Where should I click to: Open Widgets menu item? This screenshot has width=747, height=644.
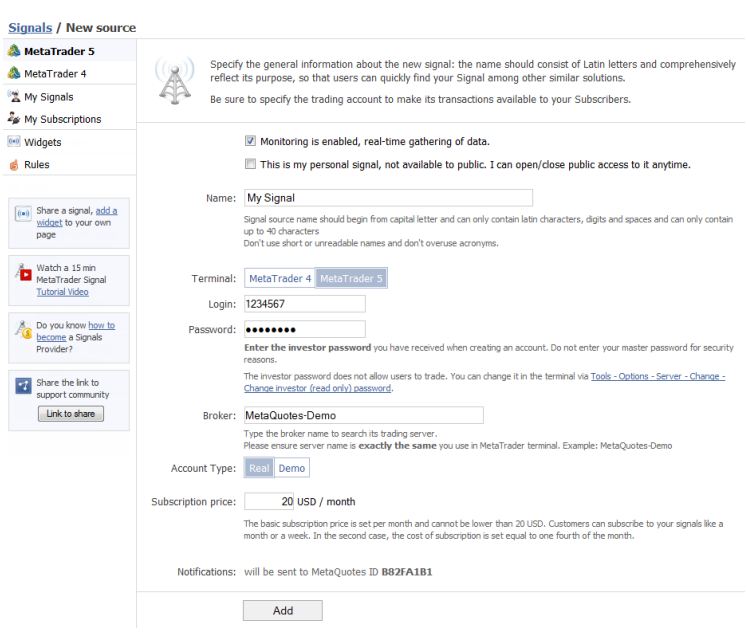click(x=70, y=142)
